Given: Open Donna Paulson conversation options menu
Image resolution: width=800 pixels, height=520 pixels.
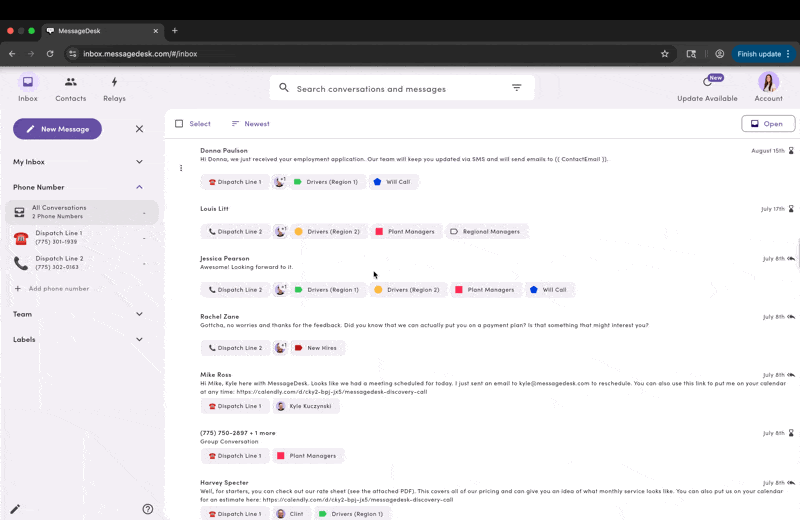Looking at the screenshot, I should (x=181, y=168).
